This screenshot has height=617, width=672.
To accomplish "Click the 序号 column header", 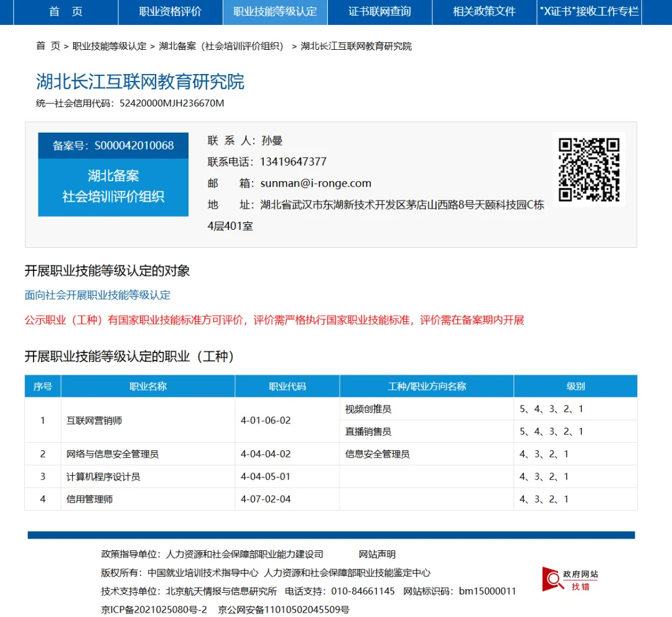I will coord(42,386).
